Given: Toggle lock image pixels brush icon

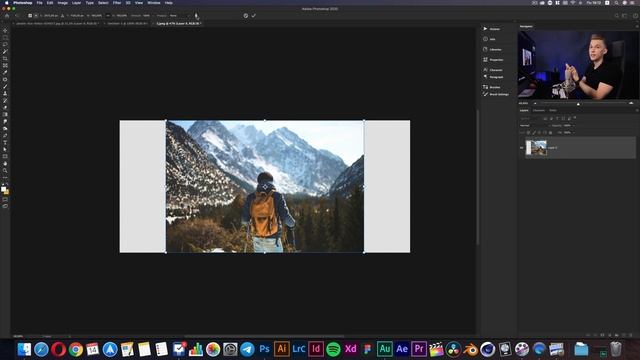Looking at the screenshot, I should 533,133.
